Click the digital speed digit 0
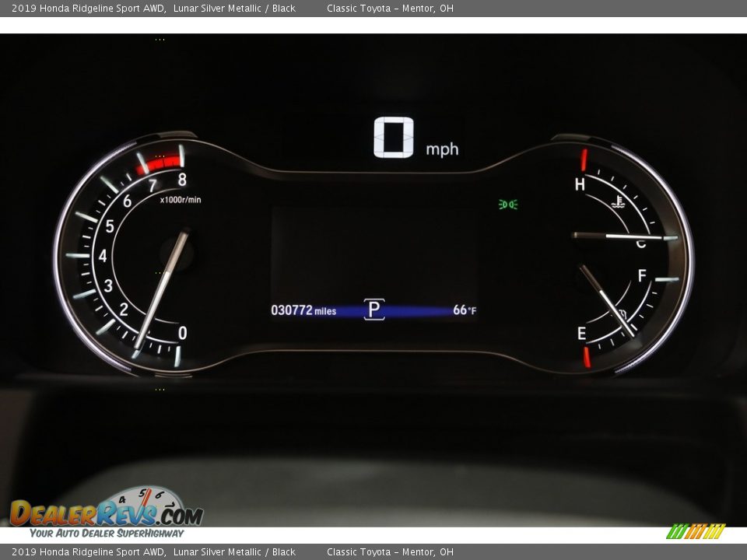 click(394, 137)
